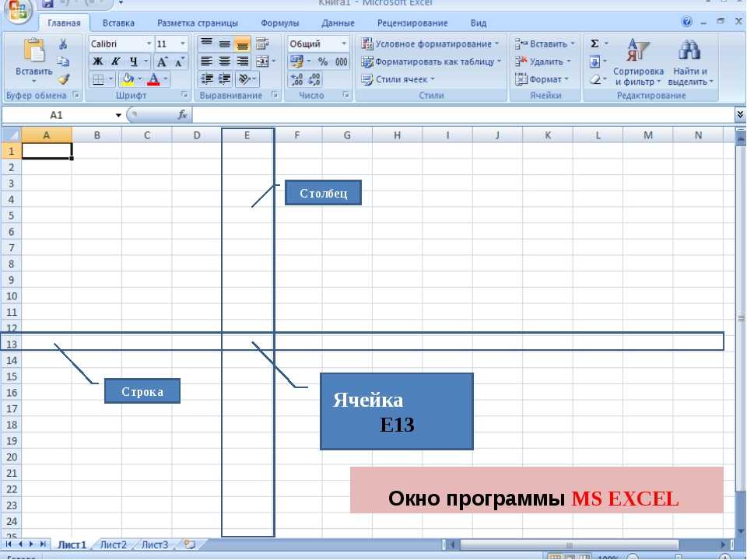Click the Insert Function fx icon
The image size is (747, 560).
point(182,115)
